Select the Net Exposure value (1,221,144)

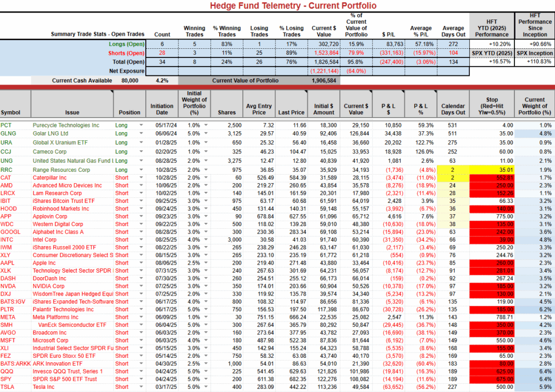click(x=324, y=71)
